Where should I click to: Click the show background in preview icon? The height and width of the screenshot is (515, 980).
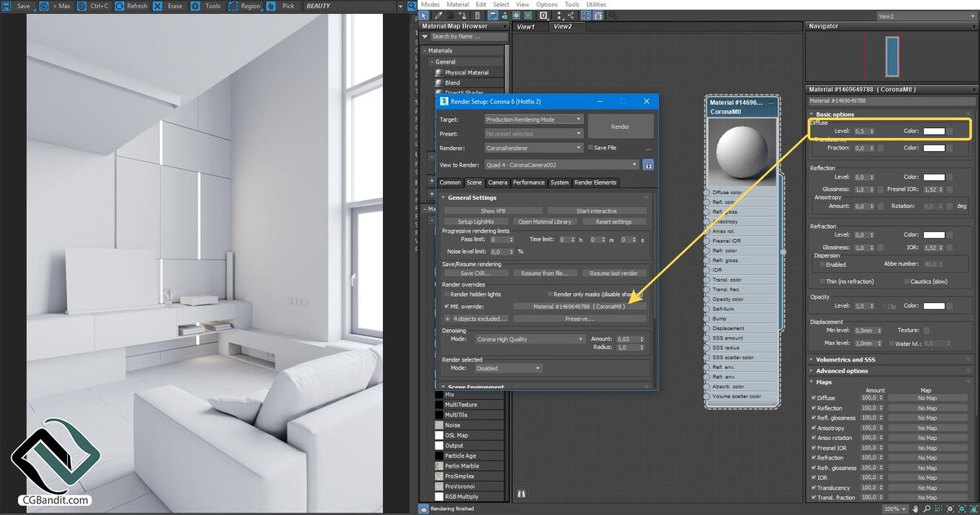(528, 16)
